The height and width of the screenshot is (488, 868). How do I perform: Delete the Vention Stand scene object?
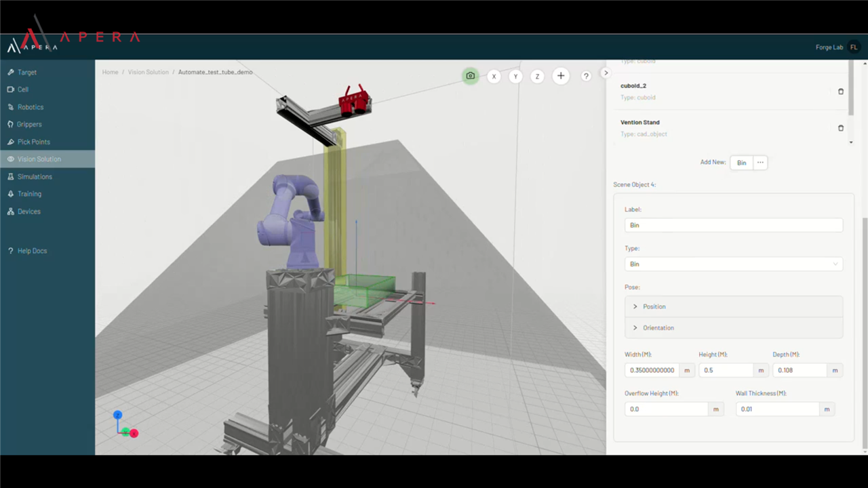point(841,128)
